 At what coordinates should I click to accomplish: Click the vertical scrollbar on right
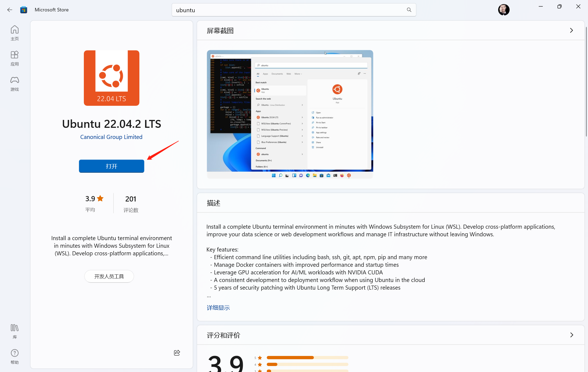[586, 82]
